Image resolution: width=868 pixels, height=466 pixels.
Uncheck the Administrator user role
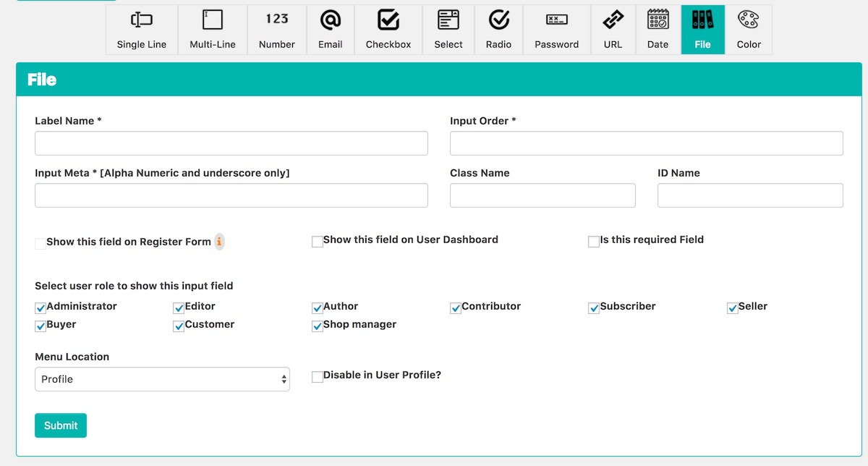41,308
